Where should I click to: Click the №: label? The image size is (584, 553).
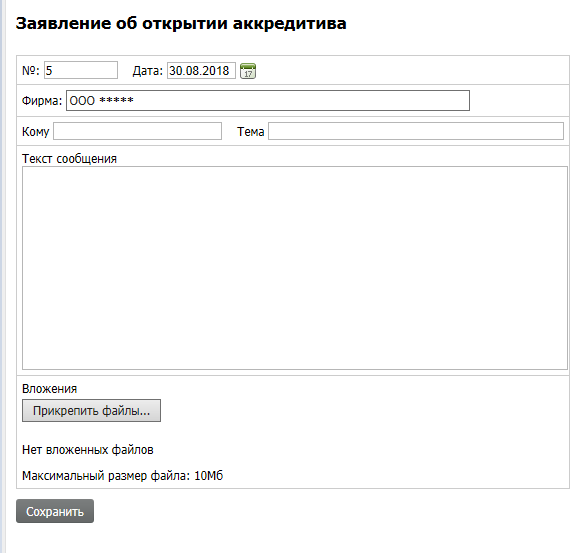31,70
